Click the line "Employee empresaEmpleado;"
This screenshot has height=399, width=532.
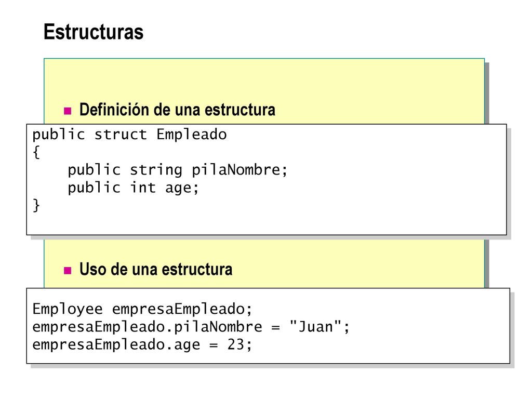tap(142, 309)
